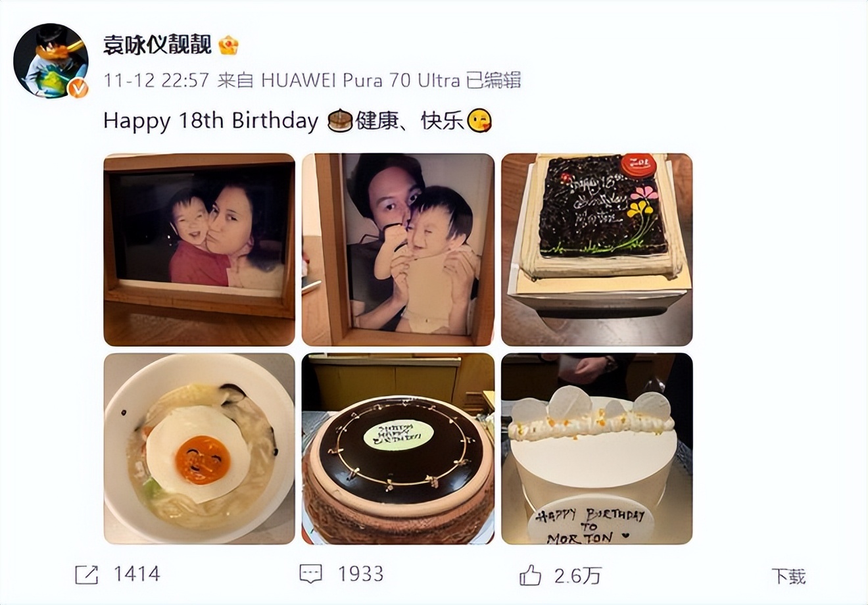This screenshot has width=868, height=605.
Task: Click the 2.6万 like count
Action: 577,576
